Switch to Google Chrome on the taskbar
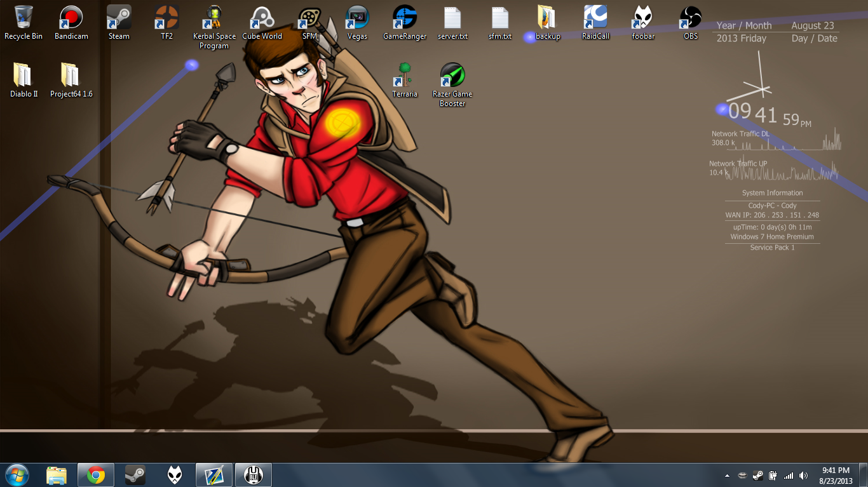Image resolution: width=868 pixels, height=487 pixels. click(x=96, y=475)
